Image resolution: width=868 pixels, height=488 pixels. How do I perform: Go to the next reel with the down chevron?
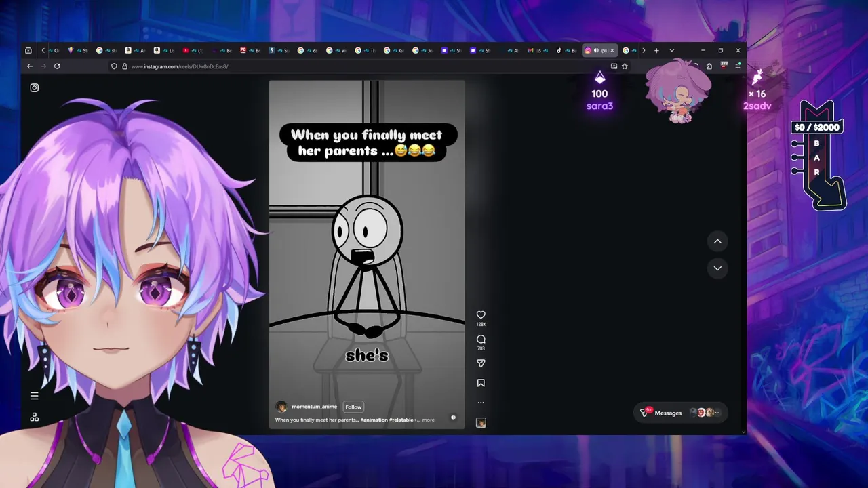pyautogui.click(x=717, y=268)
